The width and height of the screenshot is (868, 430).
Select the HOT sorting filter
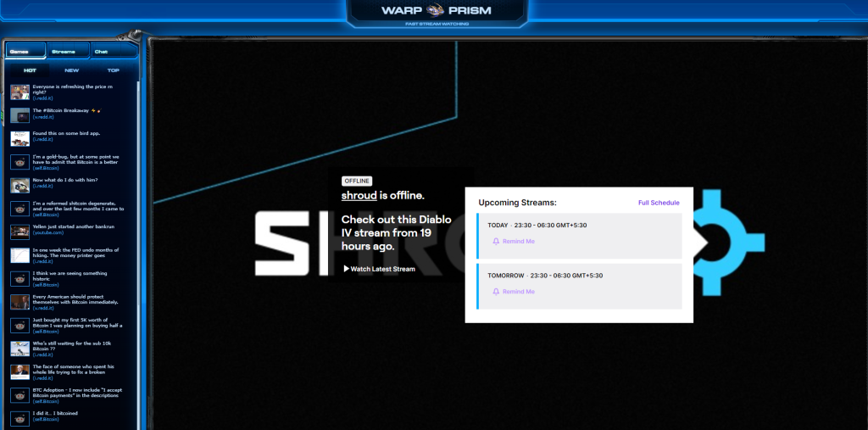[30, 70]
